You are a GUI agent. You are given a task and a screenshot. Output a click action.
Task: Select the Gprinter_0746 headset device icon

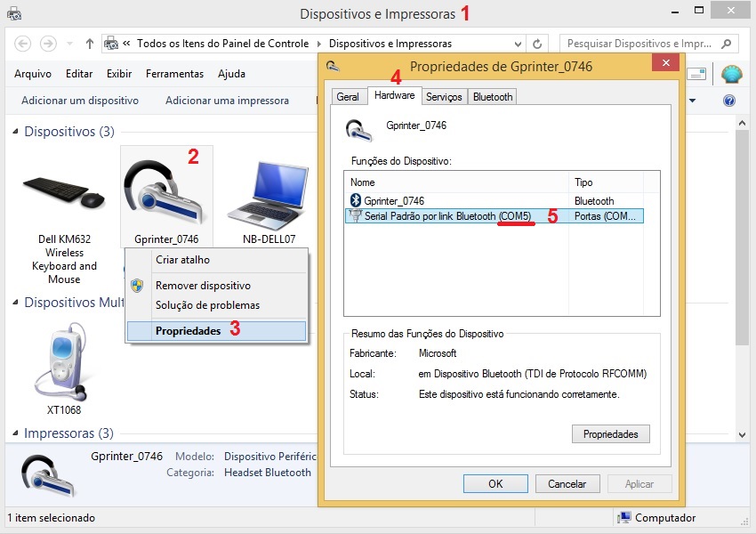pyautogui.click(x=163, y=191)
